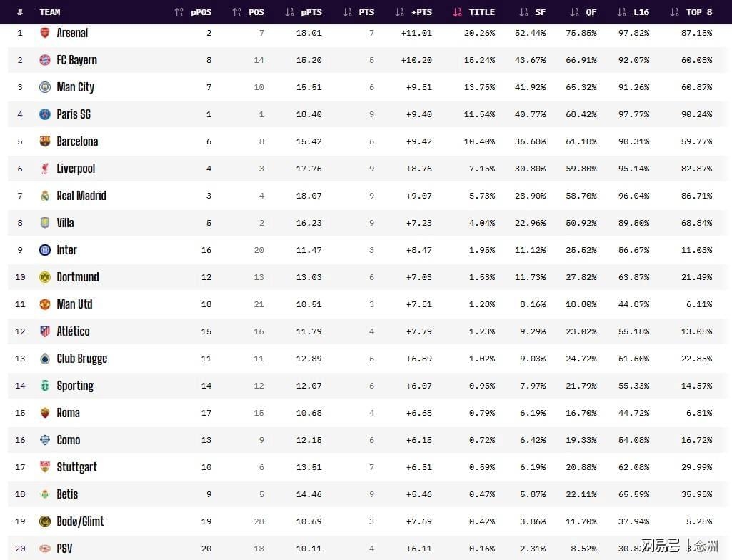Viewport: 732px width, 560px height.
Task: Sort table by TITLE column arrow
Action: point(458,12)
